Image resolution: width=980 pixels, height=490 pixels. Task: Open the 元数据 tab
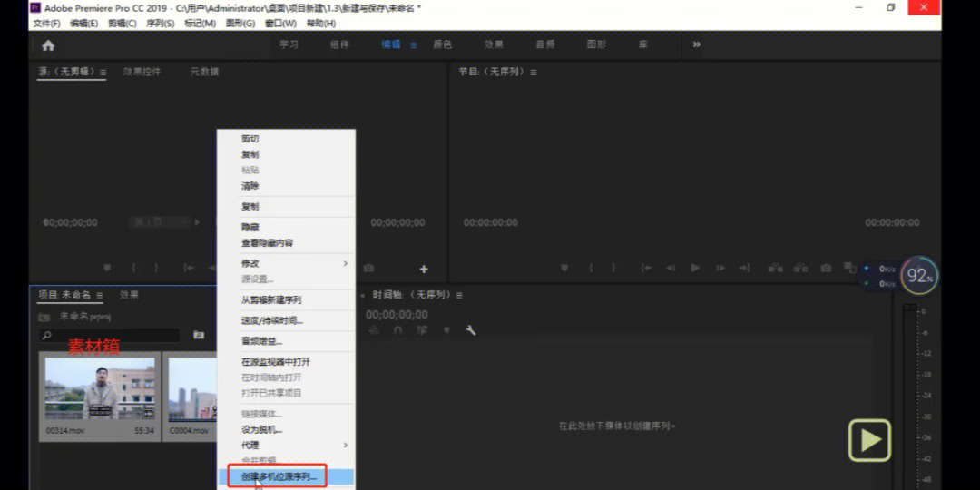point(204,72)
